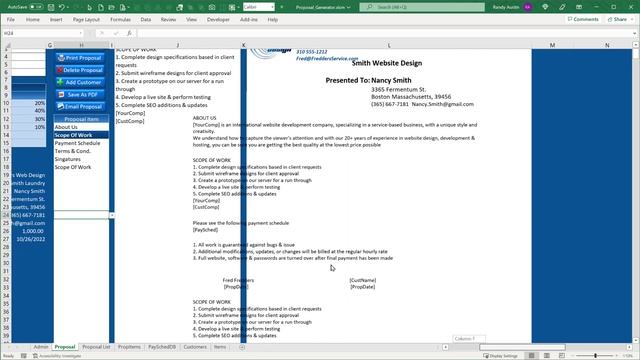This screenshot has height=360, width=640.
Task: Open the Data ribbon tab
Action: (146, 19)
